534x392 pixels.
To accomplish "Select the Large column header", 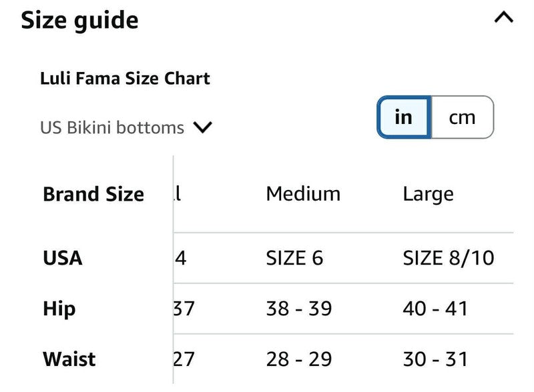I will coord(428,194).
